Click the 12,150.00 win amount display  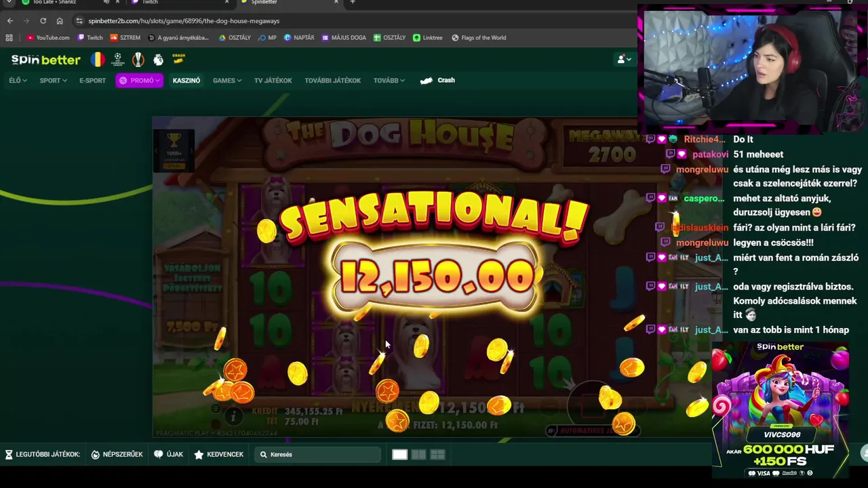pos(436,277)
